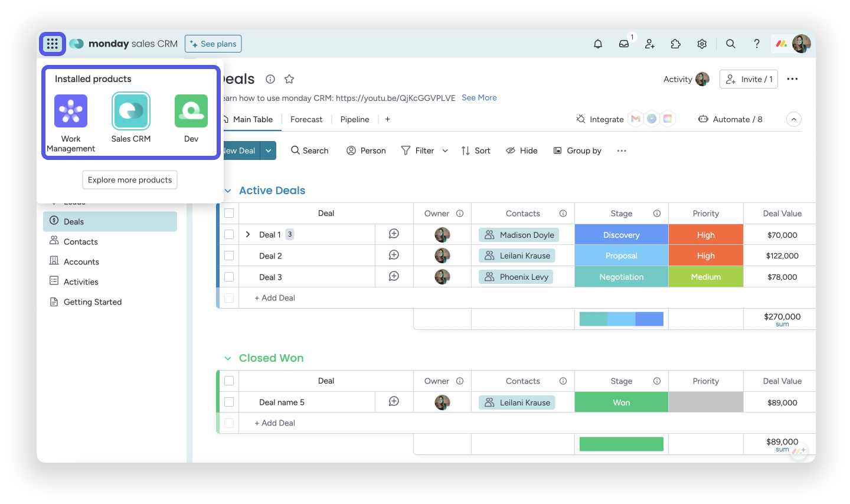
Task: Open the Activity log
Action: [686, 79]
